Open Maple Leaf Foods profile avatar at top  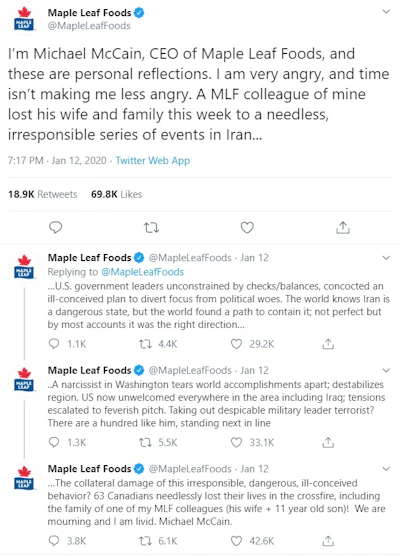(24, 19)
